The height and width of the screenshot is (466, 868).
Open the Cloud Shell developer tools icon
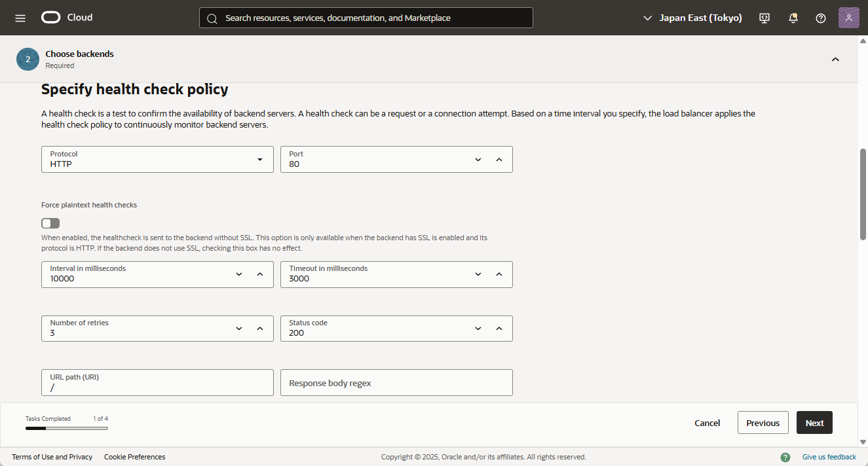point(764,18)
